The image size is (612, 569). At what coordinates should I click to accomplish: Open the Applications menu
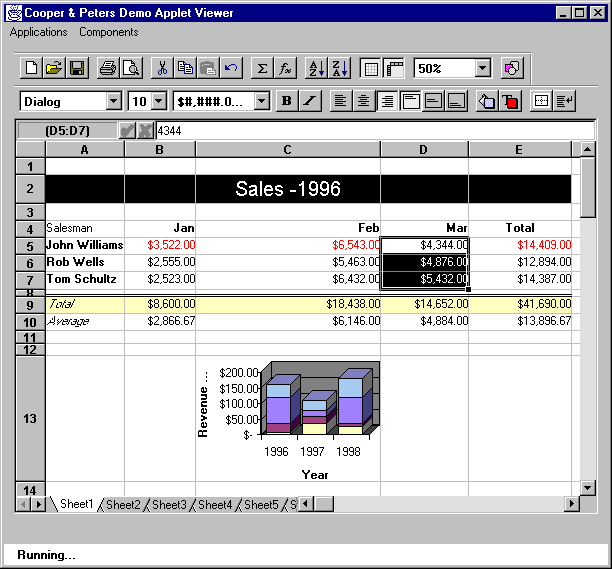[38, 32]
